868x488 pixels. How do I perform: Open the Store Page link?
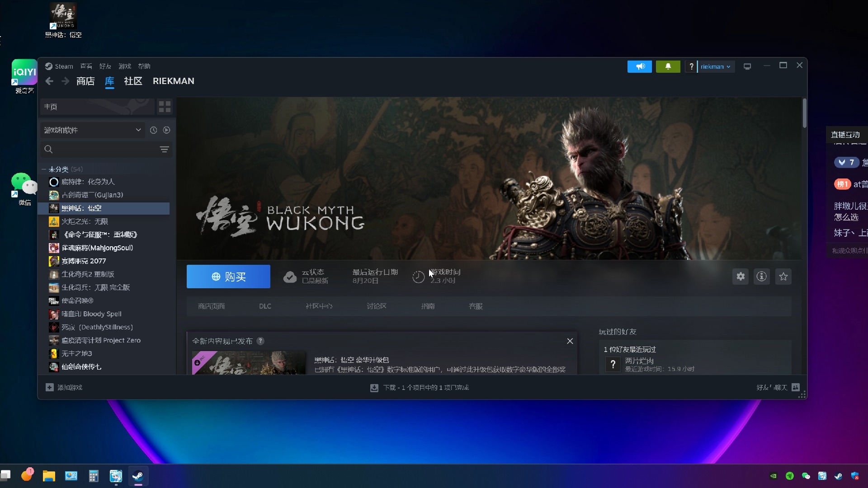pos(211,306)
